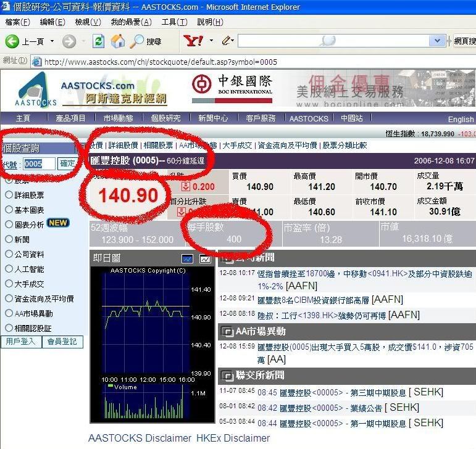This screenshot has height=449, width=476.
Task: Select the 基本圖表 radio option
Action: (9, 210)
